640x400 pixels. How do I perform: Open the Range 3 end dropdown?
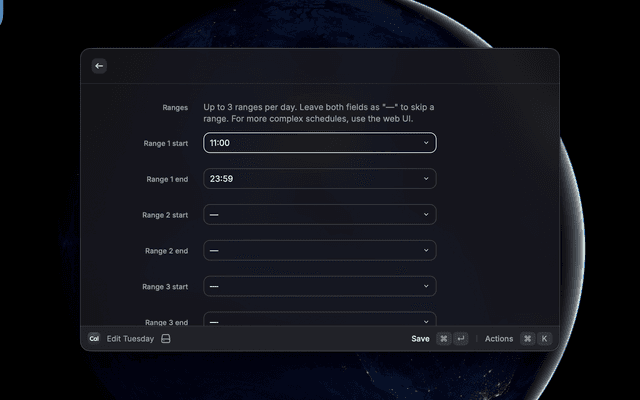(x=319, y=320)
